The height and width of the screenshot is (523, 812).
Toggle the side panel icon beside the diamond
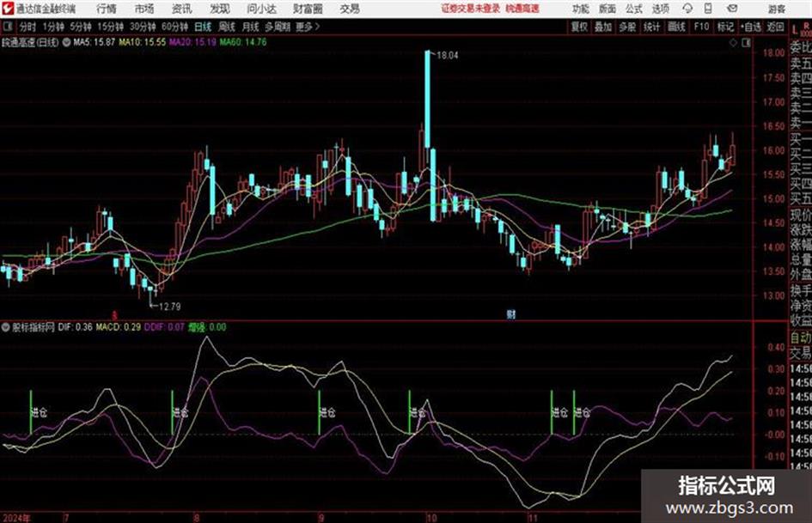(x=746, y=43)
